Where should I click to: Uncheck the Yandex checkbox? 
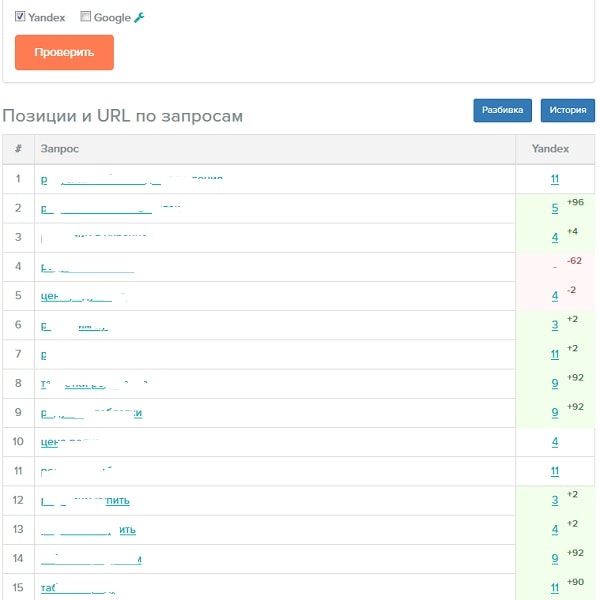20,16
